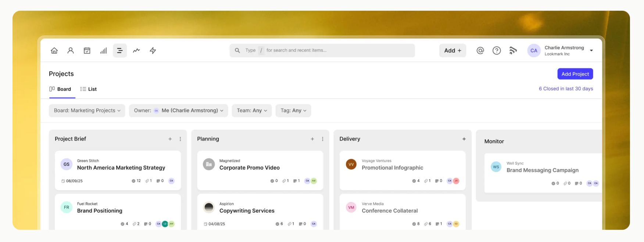This screenshot has height=242, width=644.
Task: Expand the Charlie Armstrong account menu arrow
Action: tap(591, 51)
